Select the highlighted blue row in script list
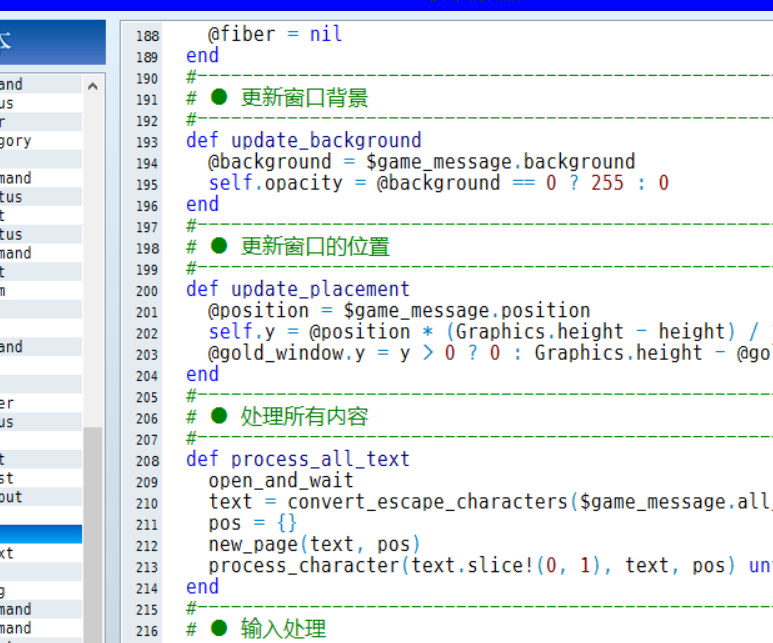773x643 pixels. [x=41, y=534]
